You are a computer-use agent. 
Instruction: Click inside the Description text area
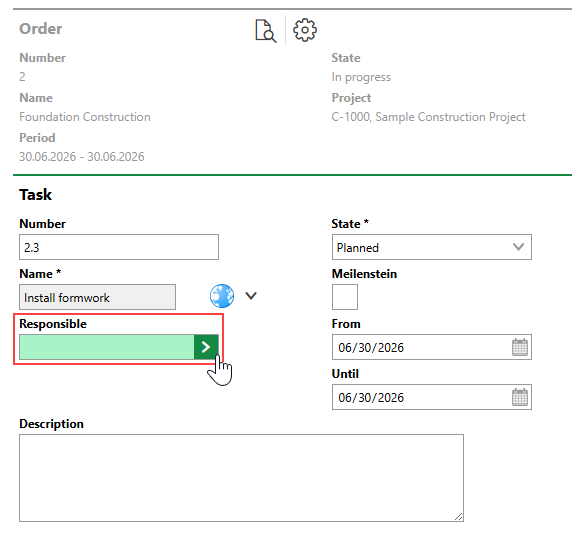click(x=241, y=478)
